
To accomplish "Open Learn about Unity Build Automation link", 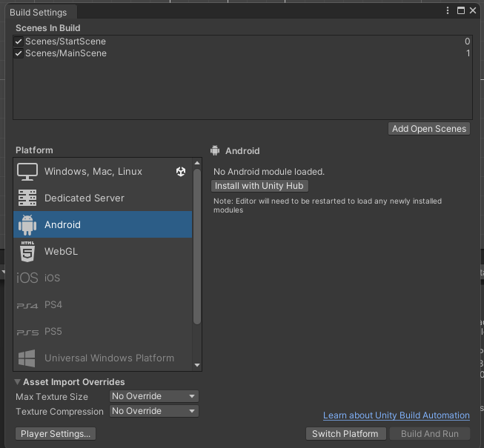I will pos(397,415).
